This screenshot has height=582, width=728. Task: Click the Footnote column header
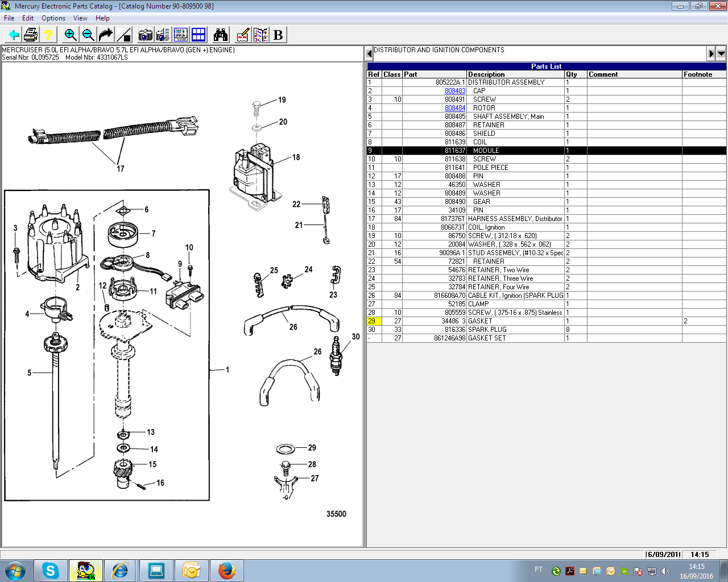coord(704,74)
